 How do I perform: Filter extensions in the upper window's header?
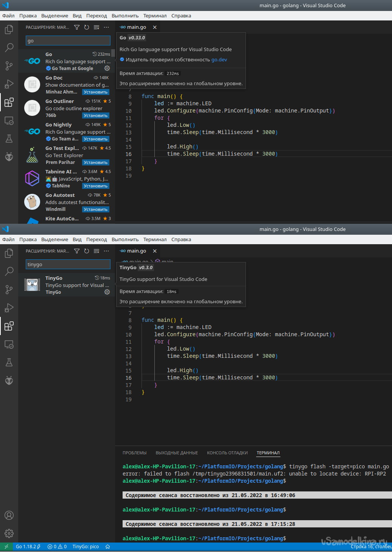pos(77,27)
